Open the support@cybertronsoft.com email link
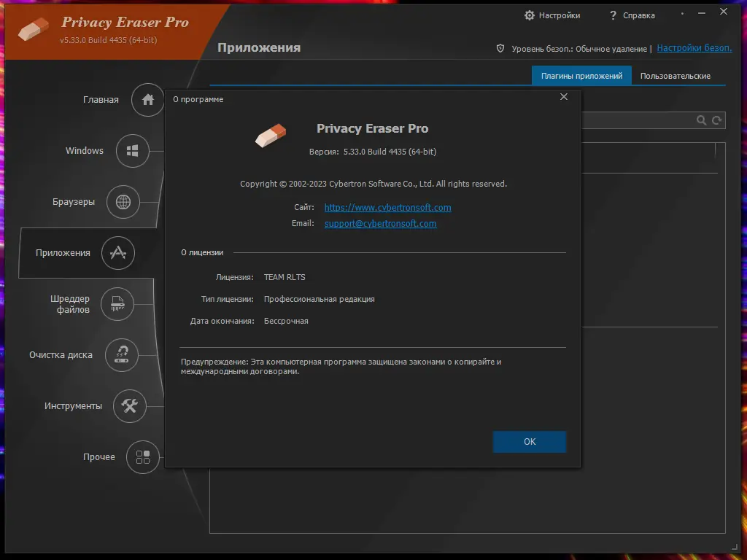The height and width of the screenshot is (560, 747). click(x=380, y=223)
